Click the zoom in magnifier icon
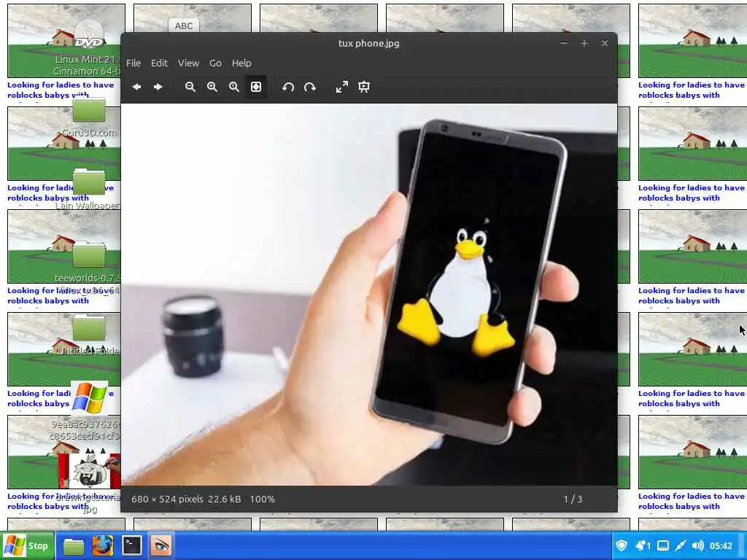 coord(212,87)
